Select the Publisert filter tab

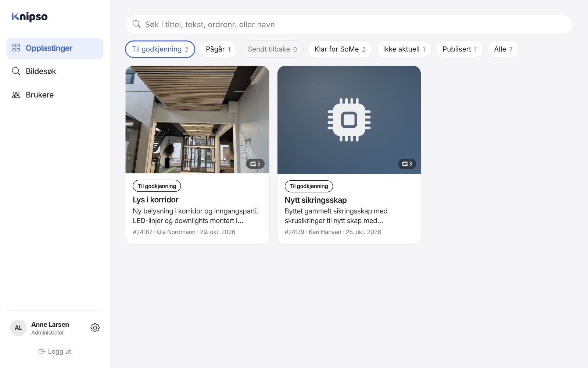(x=459, y=49)
